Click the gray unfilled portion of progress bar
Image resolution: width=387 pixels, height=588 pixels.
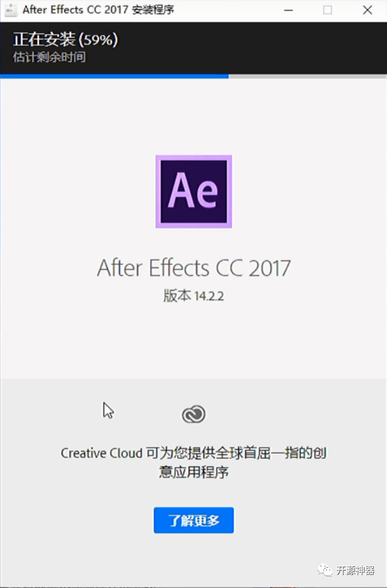(307, 76)
